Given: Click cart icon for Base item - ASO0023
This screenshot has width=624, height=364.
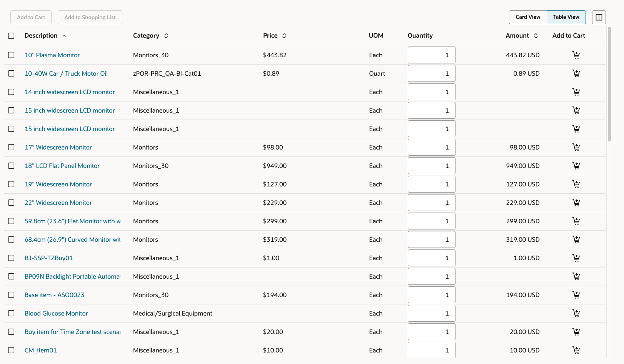Looking at the screenshot, I should 576,295.
